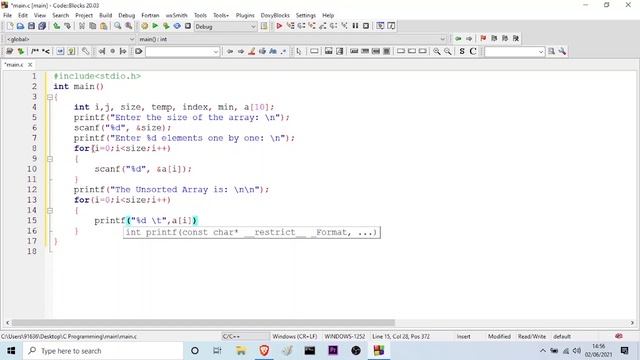Viewport: 640px width, 360px height.
Task: Click the taskbar search box
Action: 103,351
